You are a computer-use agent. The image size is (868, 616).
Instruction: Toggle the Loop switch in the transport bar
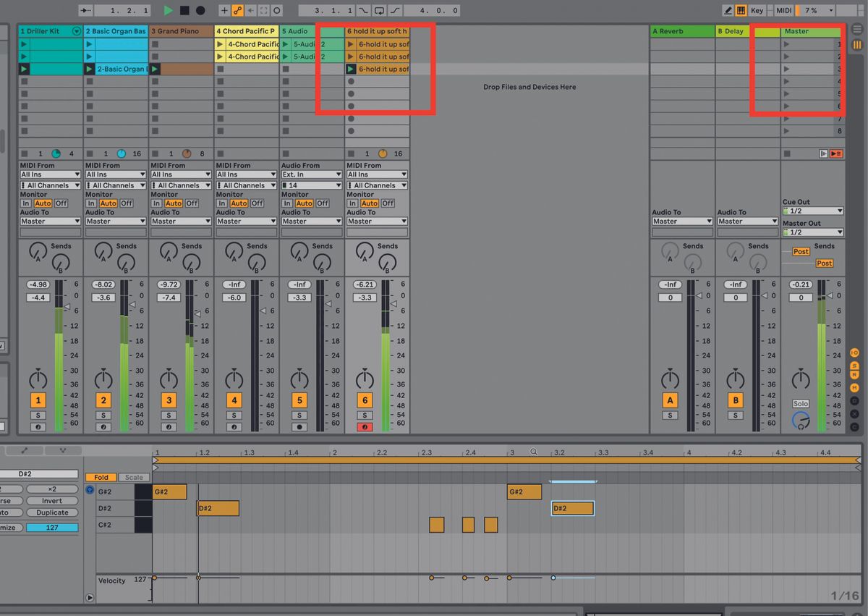coord(379,11)
